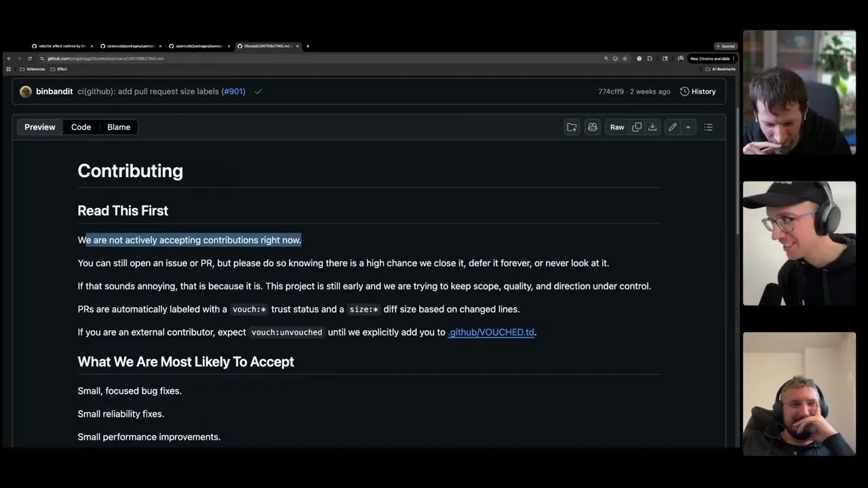Click the Gemini button in Chrome
The height and width of the screenshot is (488, 868).
pos(726,46)
